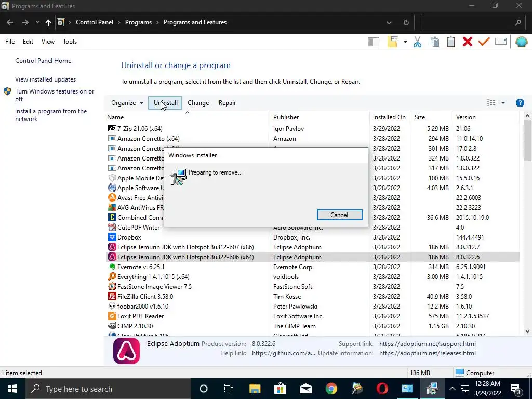
Task: Open Install a program from the network
Action: (x=51, y=115)
